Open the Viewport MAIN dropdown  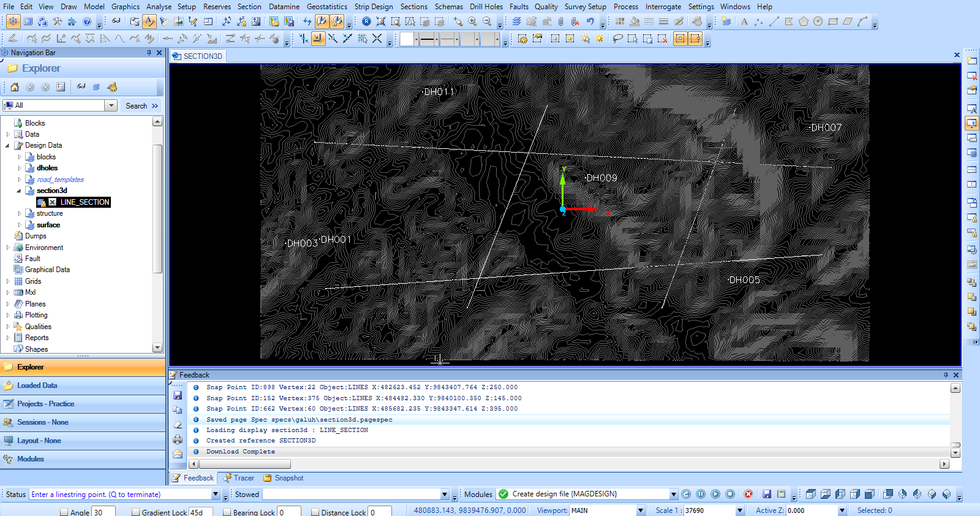tap(641, 510)
